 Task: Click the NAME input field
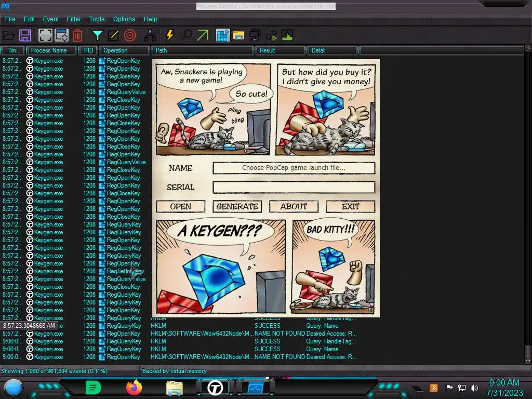[x=294, y=168]
